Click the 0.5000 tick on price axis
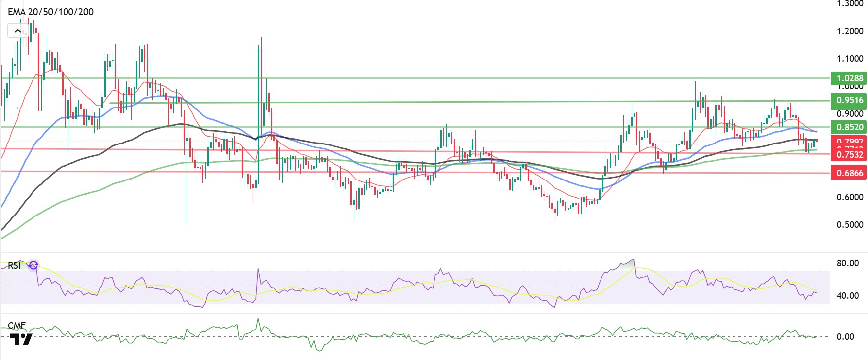Screen dimensions: 868x360 [x=850, y=224]
